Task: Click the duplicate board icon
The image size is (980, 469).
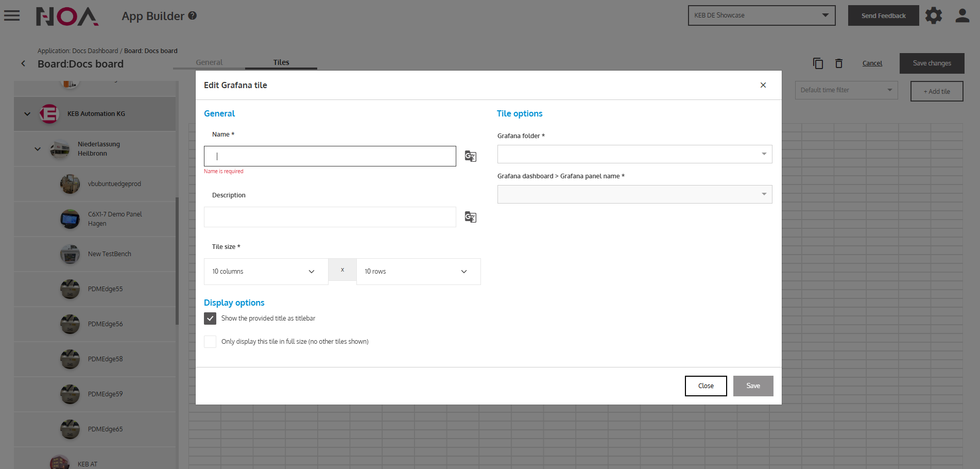Action: [818, 63]
